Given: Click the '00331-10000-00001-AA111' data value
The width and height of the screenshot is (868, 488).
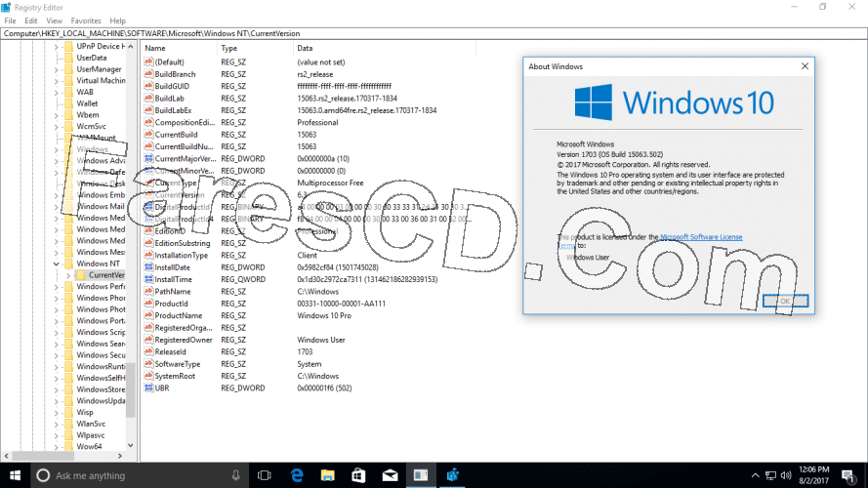Looking at the screenshot, I should (341, 304).
